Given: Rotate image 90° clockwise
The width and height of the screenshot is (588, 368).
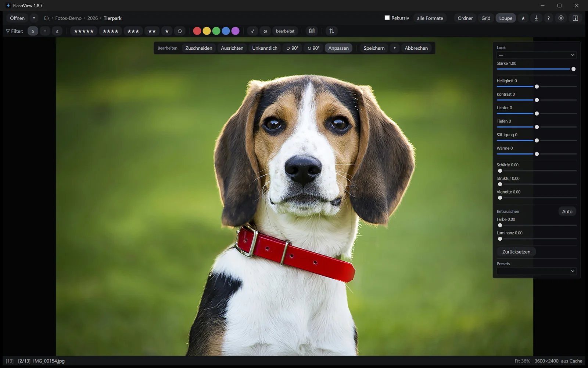Looking at the screenshot, I should (x=313, y=48).
